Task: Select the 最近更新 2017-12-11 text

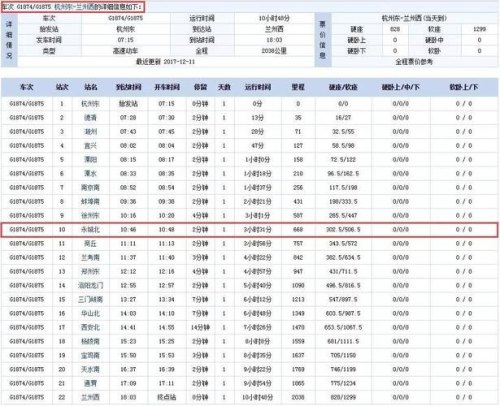Action: click(165, 62)
